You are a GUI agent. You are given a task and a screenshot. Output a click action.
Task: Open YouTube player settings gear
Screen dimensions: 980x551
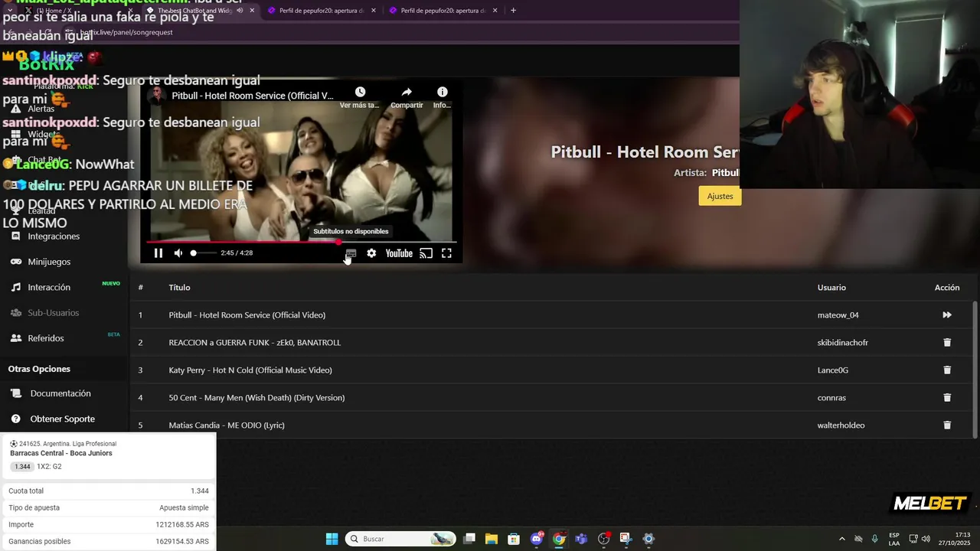pyautogui.click(x=371, y=253)
